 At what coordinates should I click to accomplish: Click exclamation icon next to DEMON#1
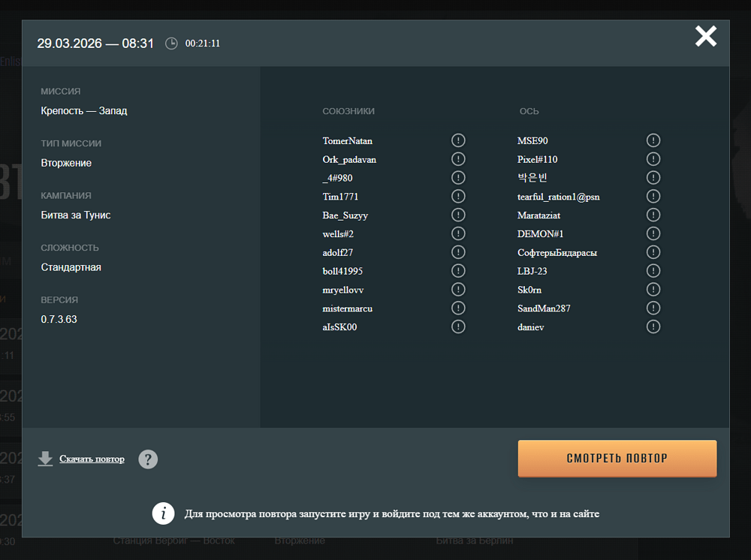pyautogui.click(x=653, y=233)
